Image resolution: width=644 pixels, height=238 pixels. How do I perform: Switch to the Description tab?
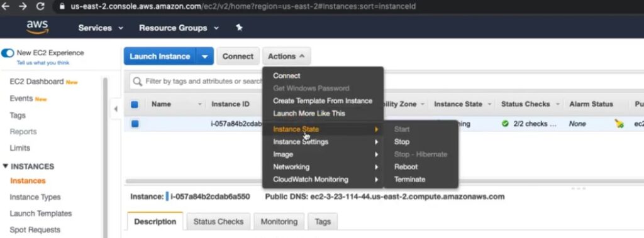[155, 222]
